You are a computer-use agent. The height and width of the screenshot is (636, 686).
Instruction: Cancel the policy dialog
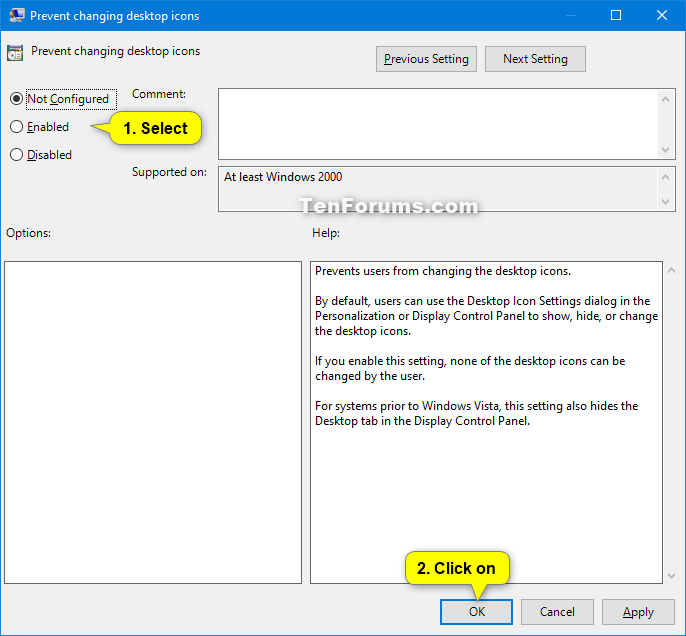pyautogui.click(x=557, y=612)
